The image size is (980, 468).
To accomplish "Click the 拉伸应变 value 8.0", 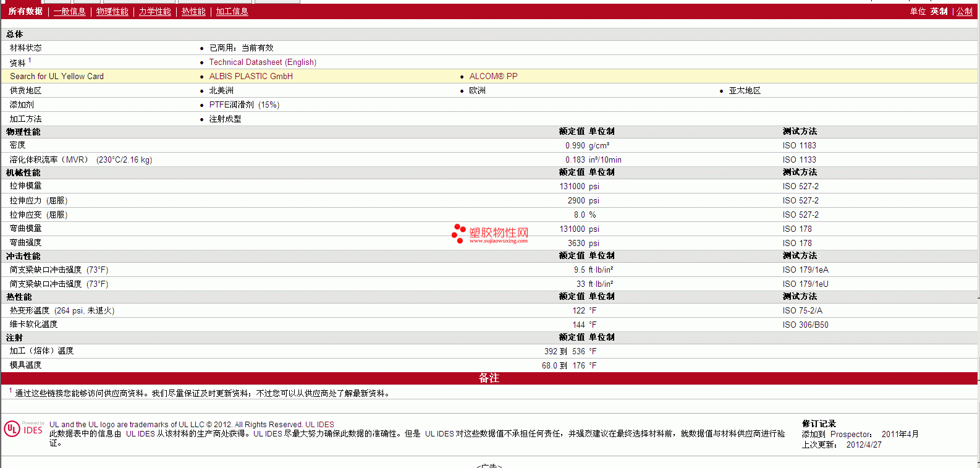I will point(579,215).
